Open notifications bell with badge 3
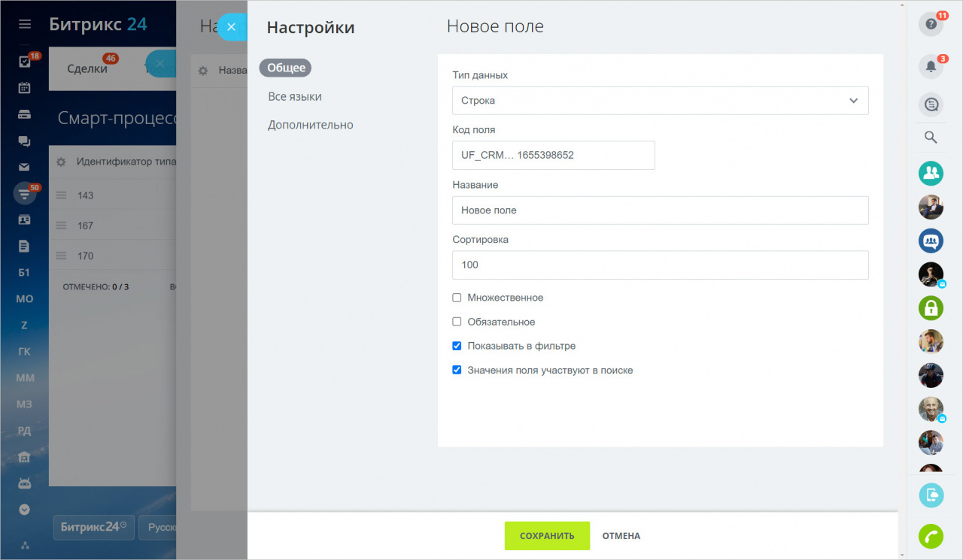This screenshot has width=963, height=560. (x=931, y=66)
